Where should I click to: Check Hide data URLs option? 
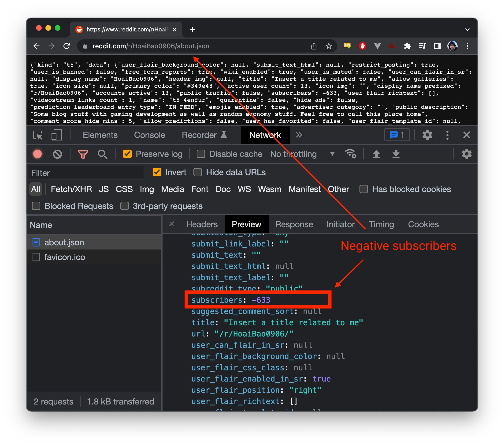pos(198,172)
